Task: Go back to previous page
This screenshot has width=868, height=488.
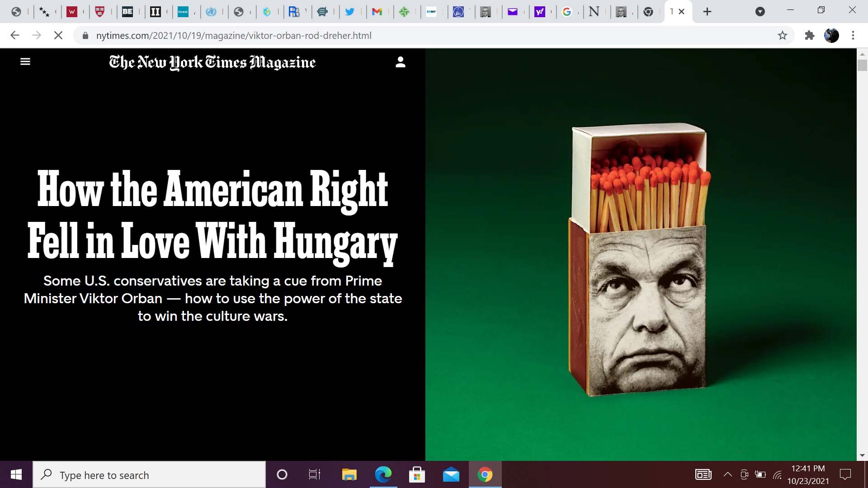Action: click(x=15, y=35)
